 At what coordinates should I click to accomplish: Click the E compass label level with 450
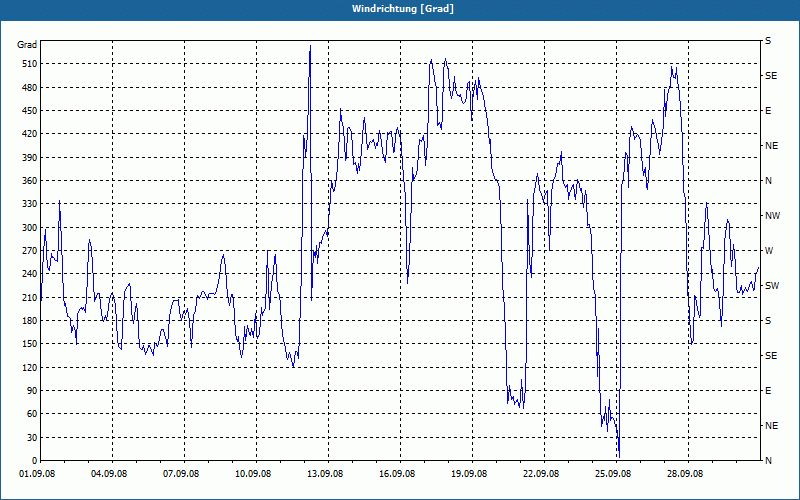768,111
